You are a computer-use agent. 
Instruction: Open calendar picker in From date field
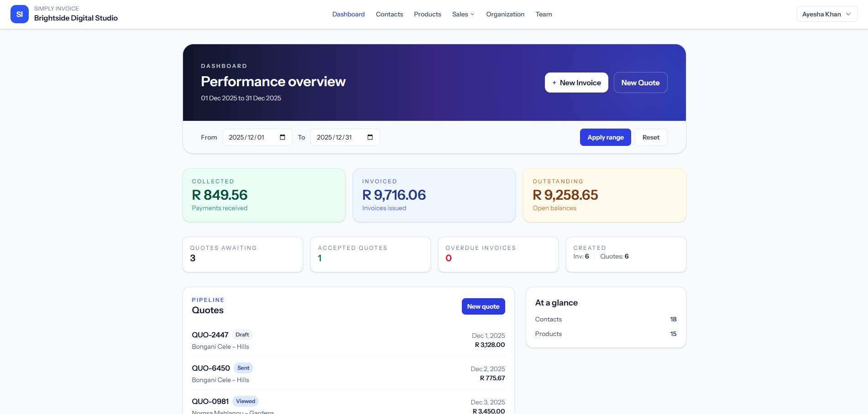click(282, 137)
